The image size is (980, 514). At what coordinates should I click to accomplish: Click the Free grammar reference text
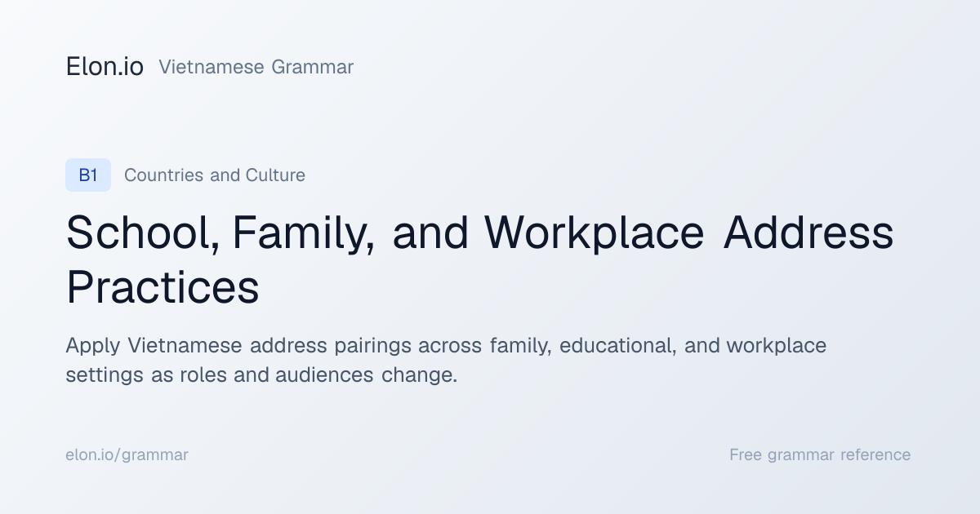click(820, 455)
